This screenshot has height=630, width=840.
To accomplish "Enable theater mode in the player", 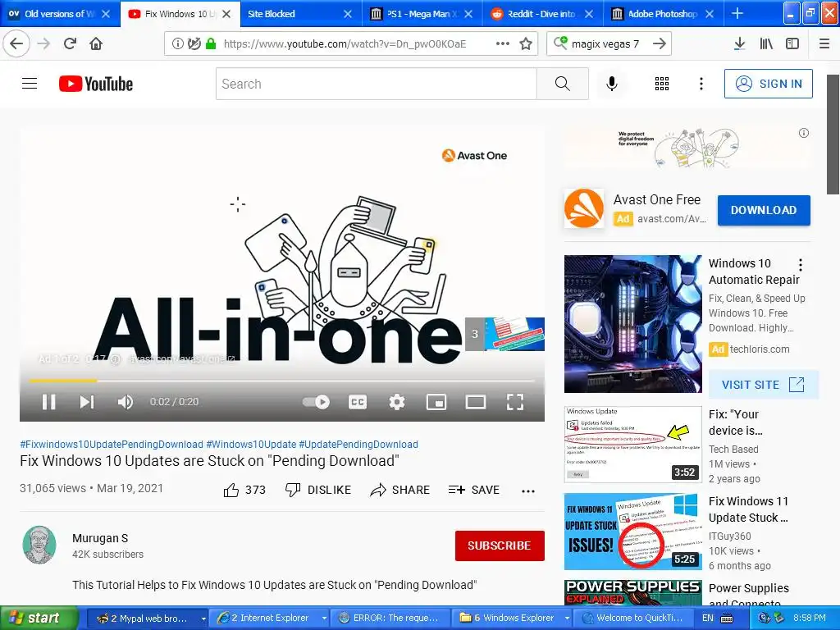I will tap(476, 402).
